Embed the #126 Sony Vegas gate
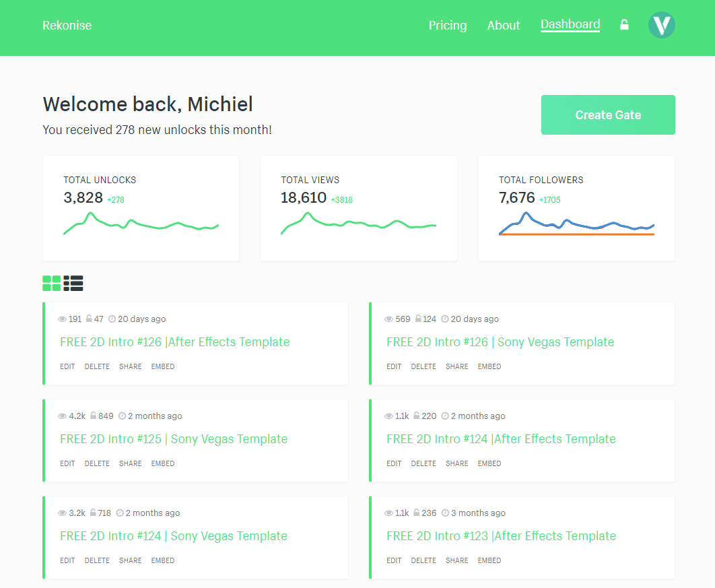The height and width of the screenshot is (588, 715). point(489,366)
